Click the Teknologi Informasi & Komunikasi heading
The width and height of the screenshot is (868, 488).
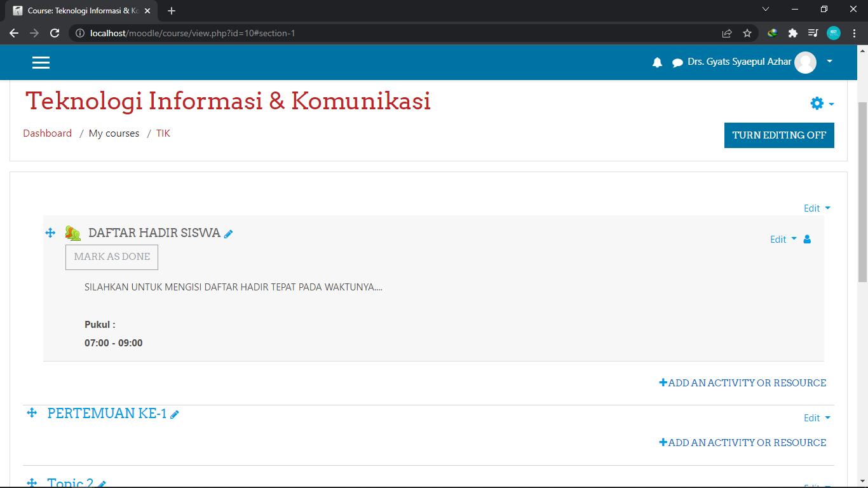click(228, 100)
